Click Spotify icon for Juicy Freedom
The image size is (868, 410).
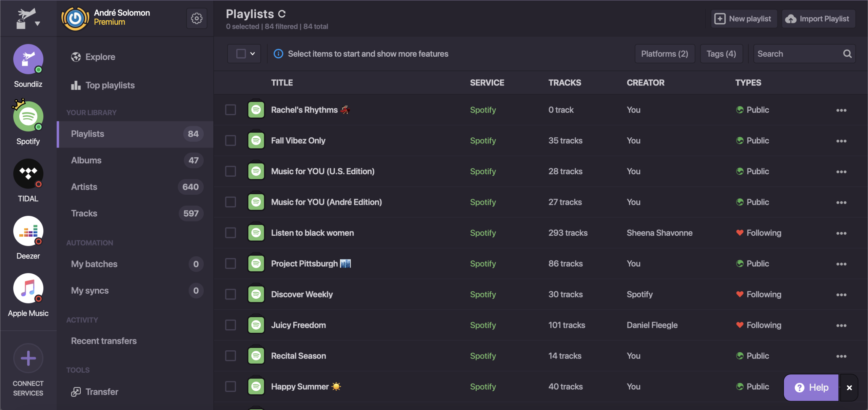[x=256, y=325]
